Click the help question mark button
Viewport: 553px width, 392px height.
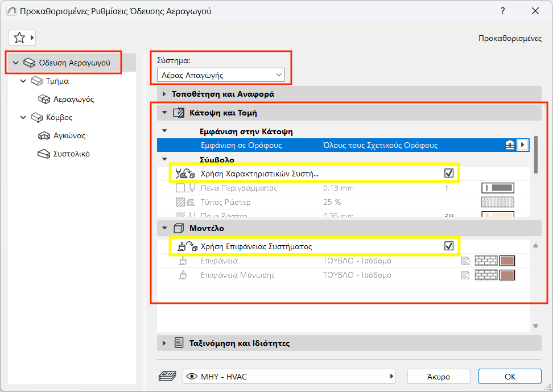pos(502,11)
